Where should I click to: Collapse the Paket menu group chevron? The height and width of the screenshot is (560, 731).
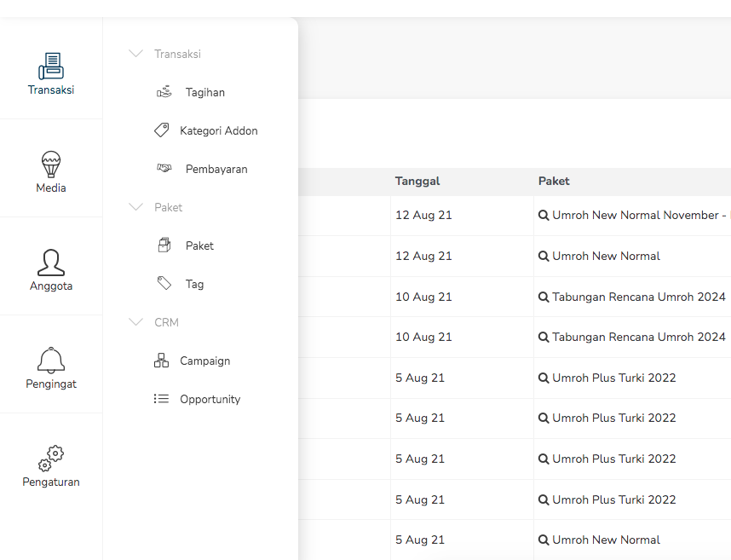point(135,207)
